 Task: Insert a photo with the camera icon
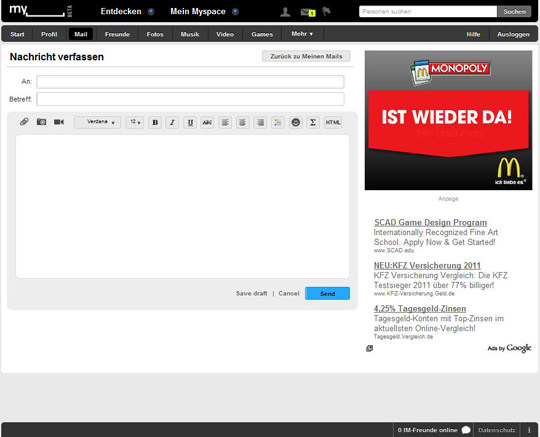[41, 122]
